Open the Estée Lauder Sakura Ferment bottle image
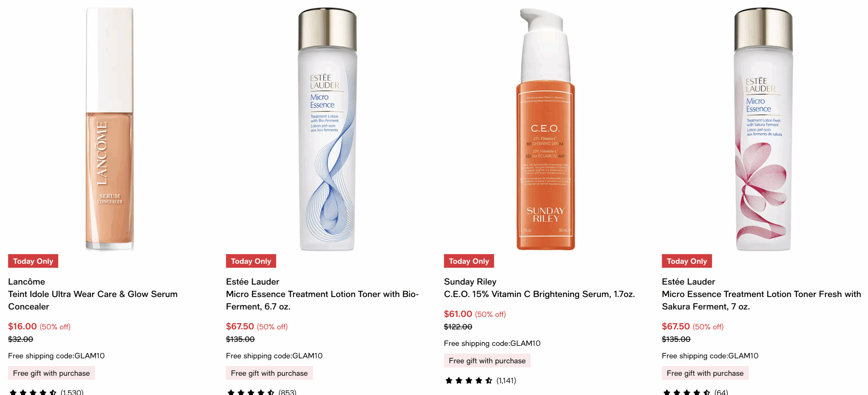Image resolution: width=868 pixels, height=395 pixels. (763, 129)
